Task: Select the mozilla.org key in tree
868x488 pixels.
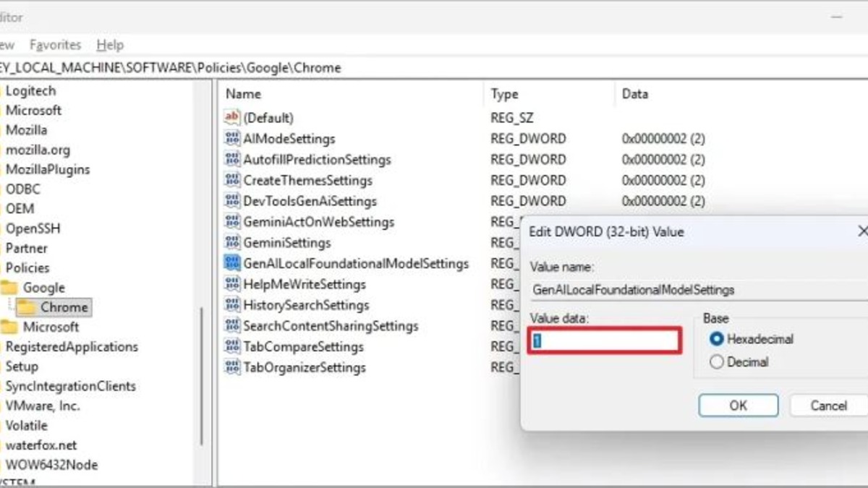Action: click(x=38, y=150)
